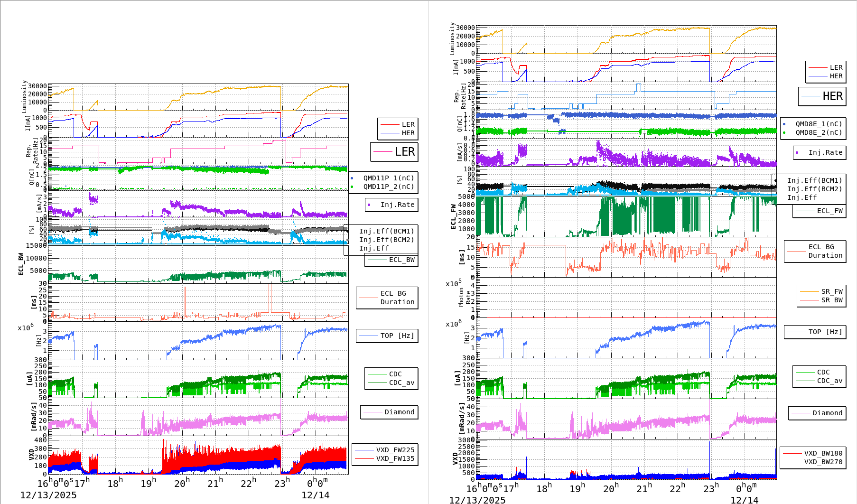This screenshot has width=857, height=504.
Task: Click the ECL_FW vertical axis title
Action: (x=453, y=217)
